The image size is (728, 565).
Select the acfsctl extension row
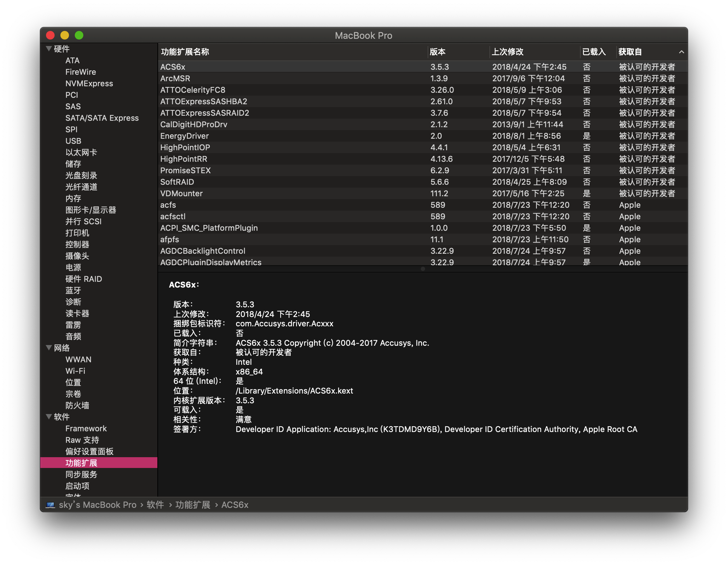point(423,216)
